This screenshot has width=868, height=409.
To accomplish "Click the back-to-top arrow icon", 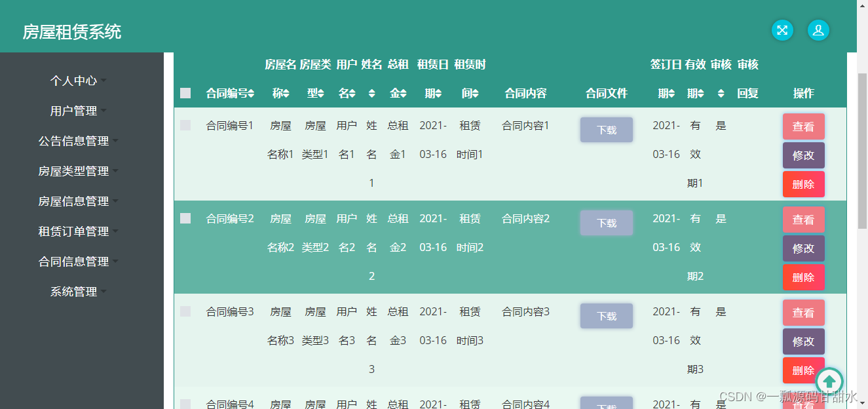I will (829, 381).
